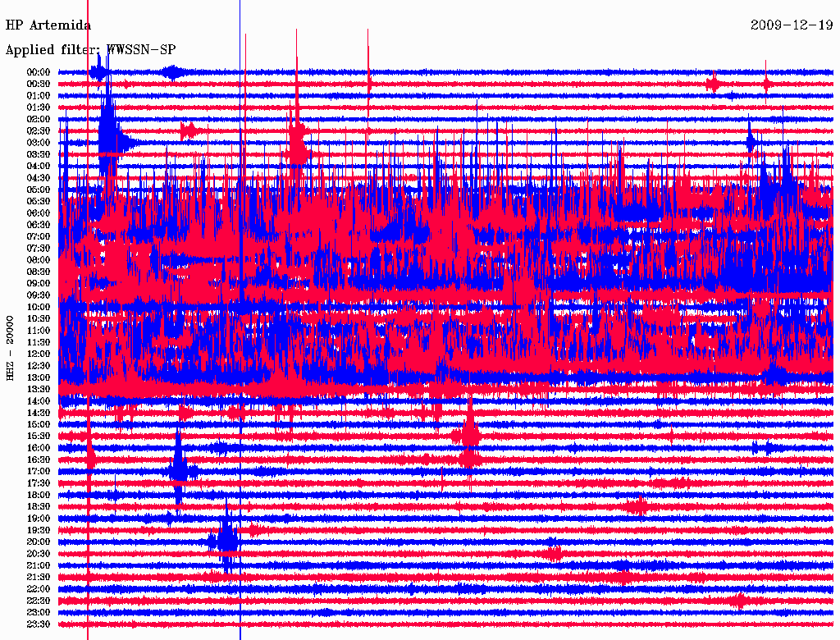
Task: Click the 01:00 time label
Action: (x=39, y=95)
